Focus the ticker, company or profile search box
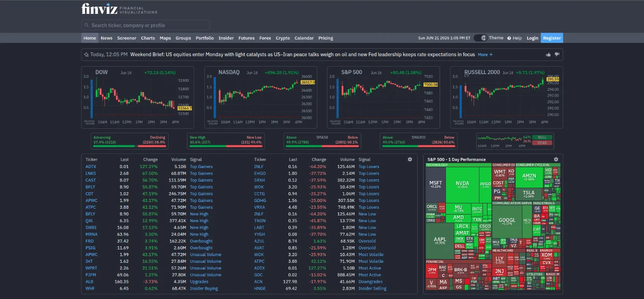The width and height of the screenshot is (644, 299). coord(145,25)
